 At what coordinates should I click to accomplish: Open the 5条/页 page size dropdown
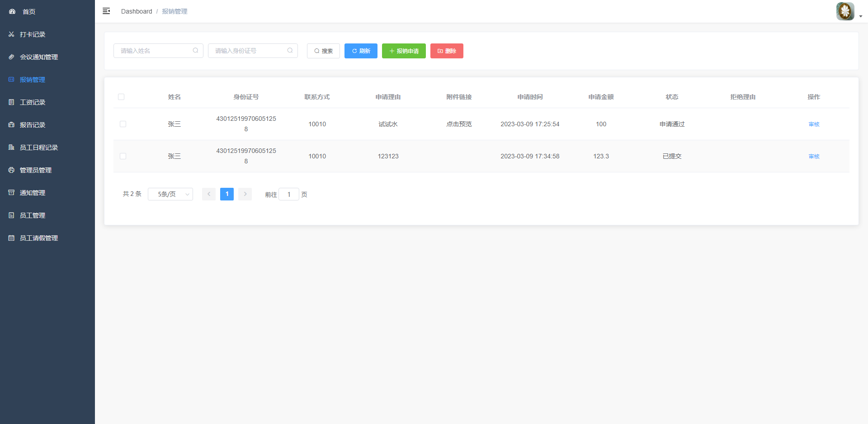click(x=170, y=194)
